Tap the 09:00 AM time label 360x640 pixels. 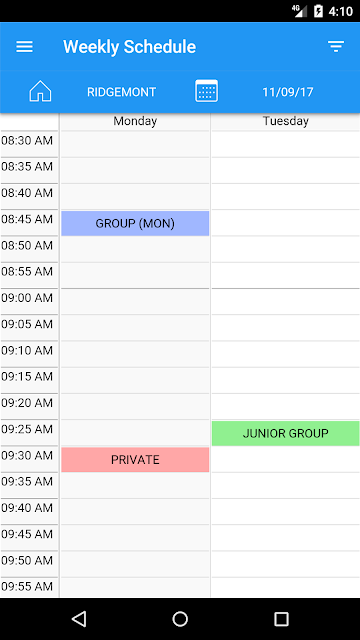coord(27,298)
